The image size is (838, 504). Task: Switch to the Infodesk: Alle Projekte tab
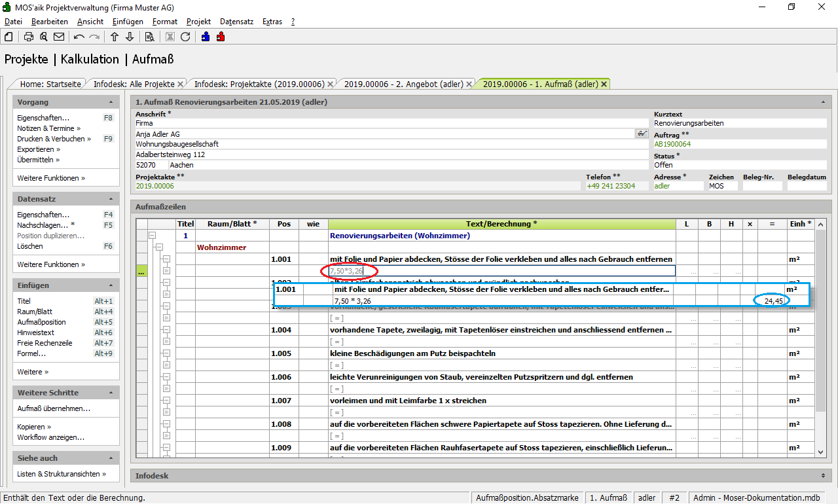[134, 84]
